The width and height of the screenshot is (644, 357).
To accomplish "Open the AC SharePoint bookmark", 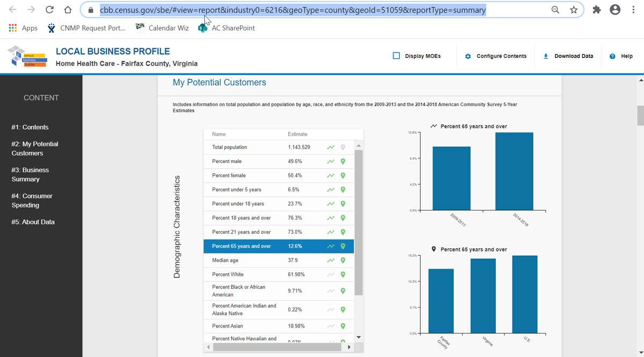I will pyautogui.click(x=226, y=28).
